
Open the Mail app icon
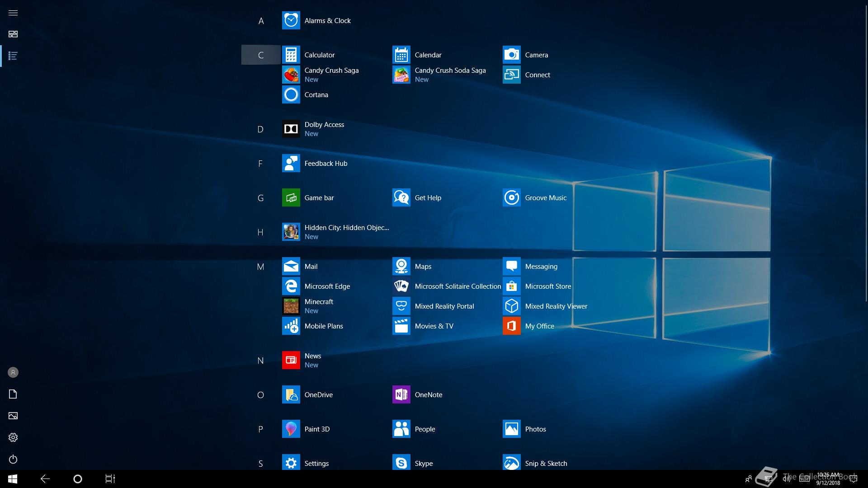tap(291, 266)
